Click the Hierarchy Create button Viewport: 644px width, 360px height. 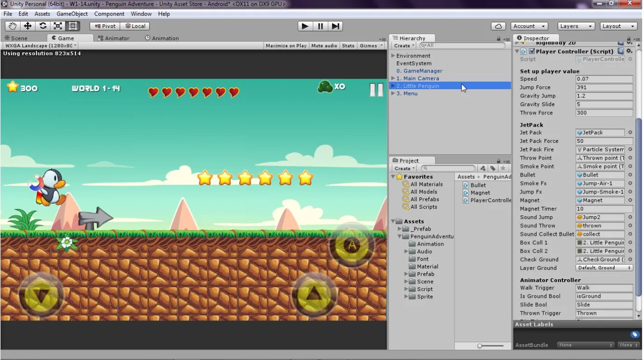[x=404, y=46]
